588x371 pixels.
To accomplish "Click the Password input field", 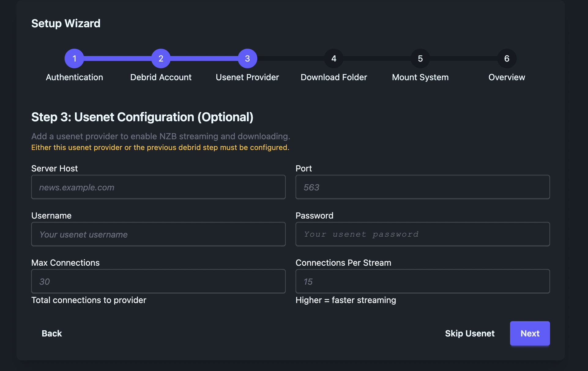I will pyautogui.click(x=422, y=234).
